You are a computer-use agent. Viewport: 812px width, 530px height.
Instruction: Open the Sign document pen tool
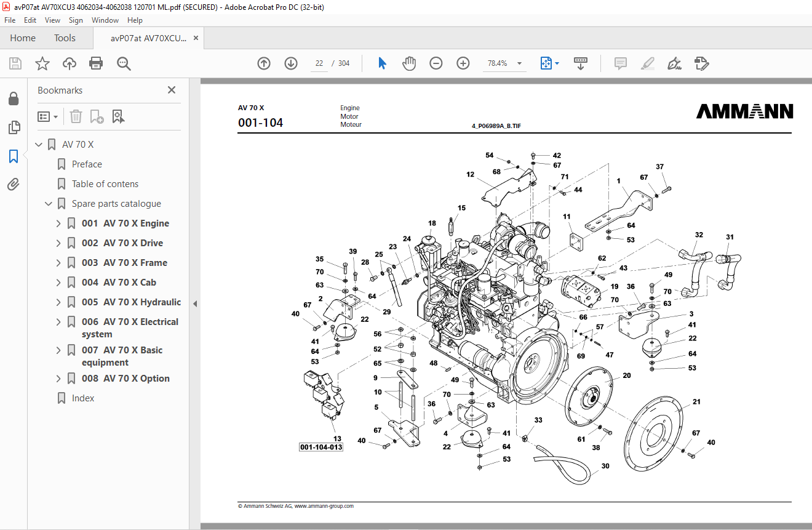click(x=674, y=63)
